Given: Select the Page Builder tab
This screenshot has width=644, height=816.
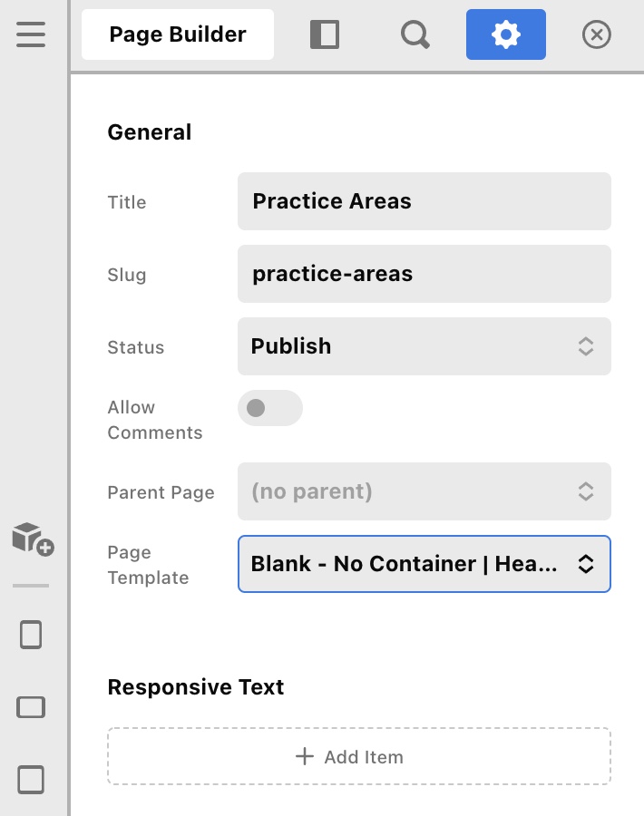Looking at the screenshot, I should [x=178, y=34].
